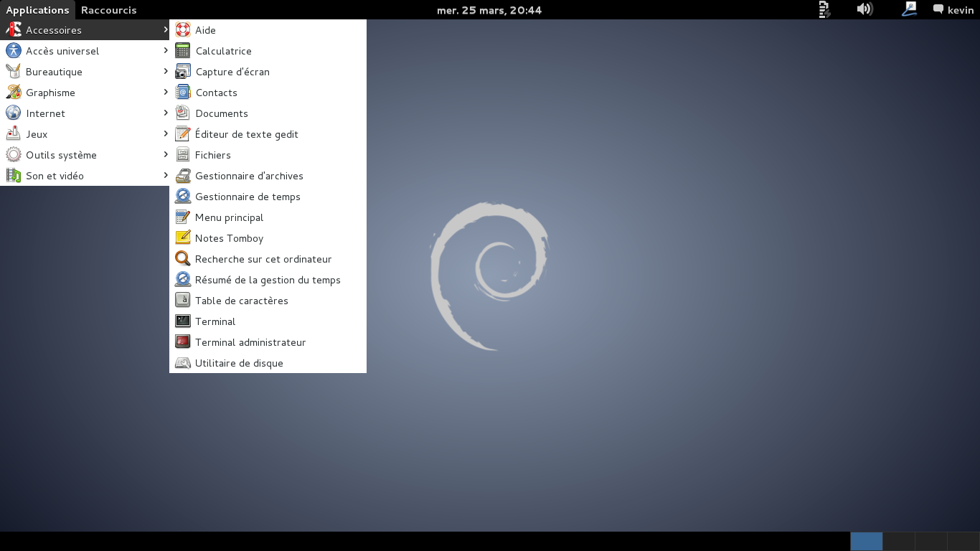
Task: Click the chat bubble icon beside kevin
Action: 938,9
